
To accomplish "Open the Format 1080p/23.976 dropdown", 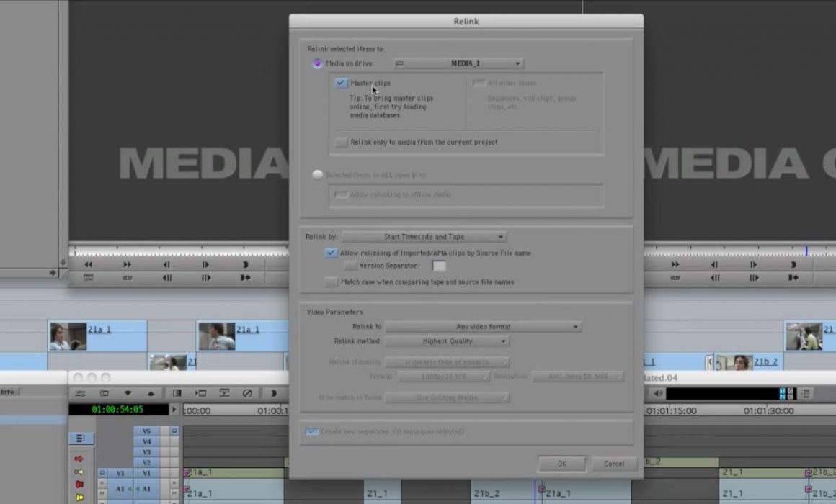I will click(444, 377).
